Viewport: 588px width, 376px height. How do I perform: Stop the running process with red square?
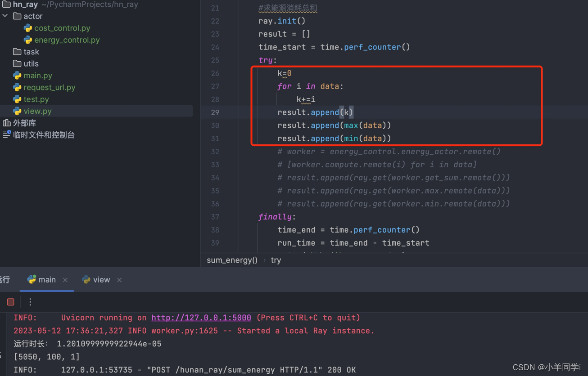tap(11, 302)
